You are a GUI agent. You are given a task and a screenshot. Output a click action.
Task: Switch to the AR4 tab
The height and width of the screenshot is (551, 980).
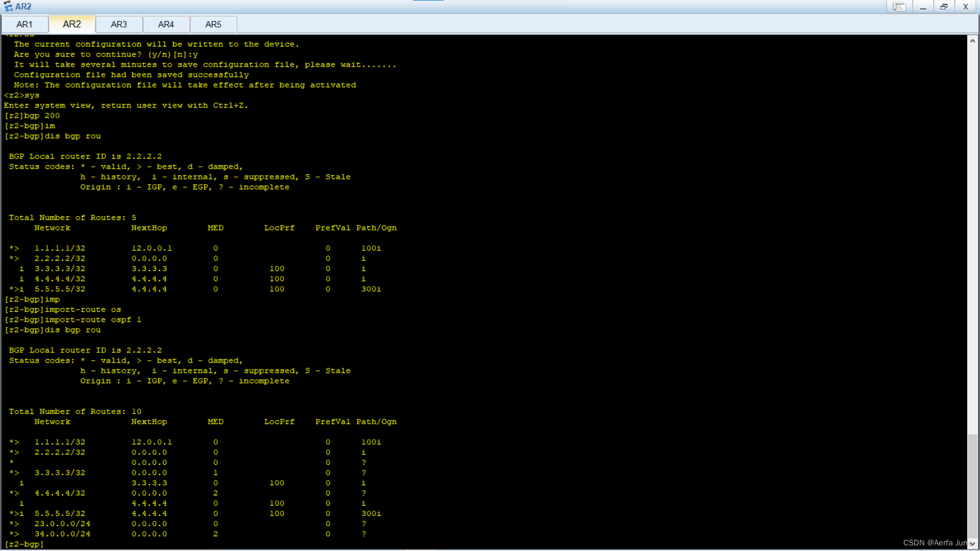(166, 24)
